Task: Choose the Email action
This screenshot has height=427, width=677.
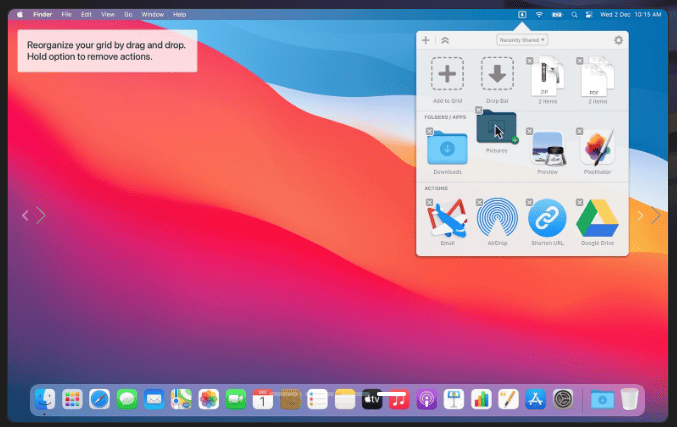Action: (447, 218)
